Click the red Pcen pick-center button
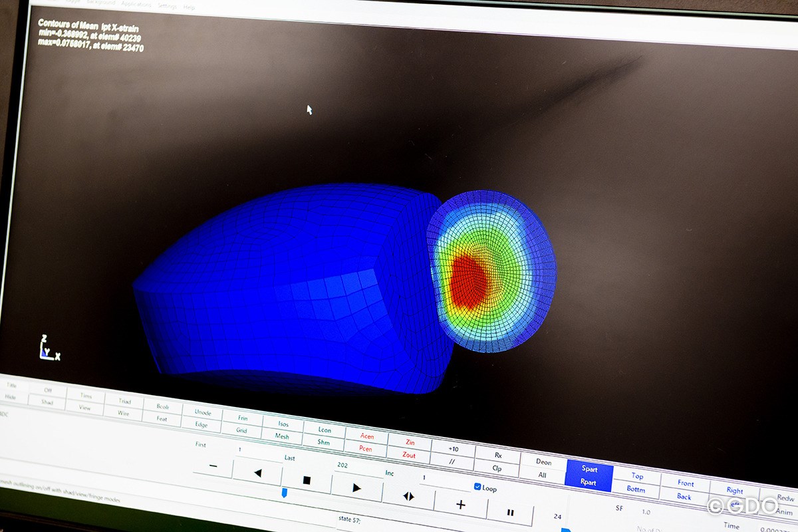This screenshot has width=798, height=532. [x=366, y=449]
